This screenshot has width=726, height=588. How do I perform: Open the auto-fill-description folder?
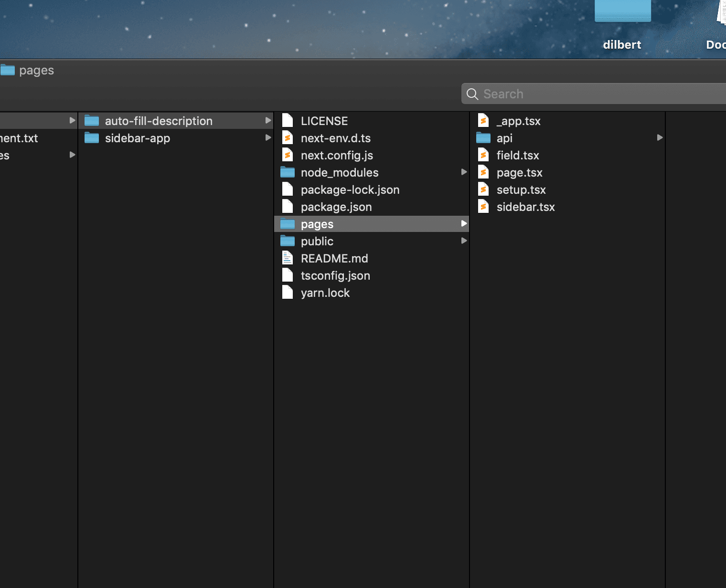pos(158,121)
